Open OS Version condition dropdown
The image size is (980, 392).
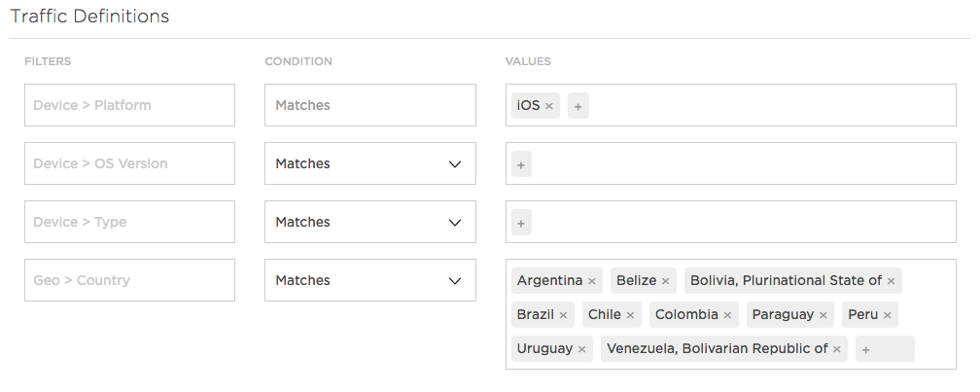pos(370,163)
